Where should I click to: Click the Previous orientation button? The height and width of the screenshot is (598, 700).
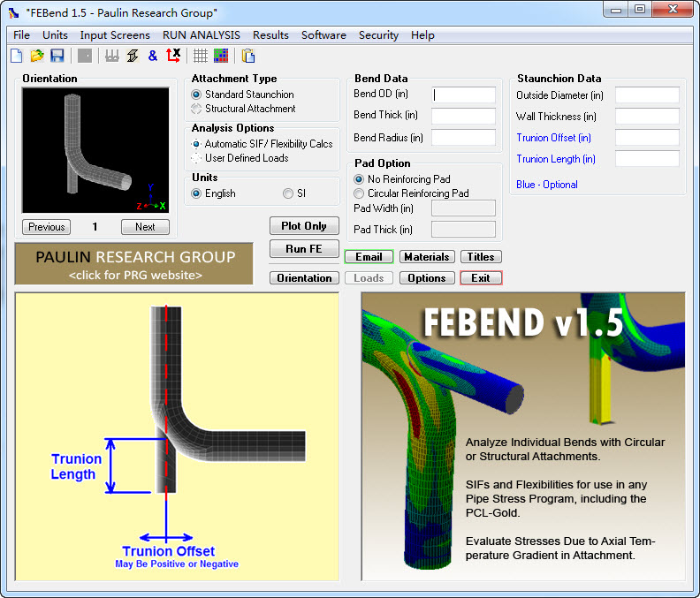[47, 227]
